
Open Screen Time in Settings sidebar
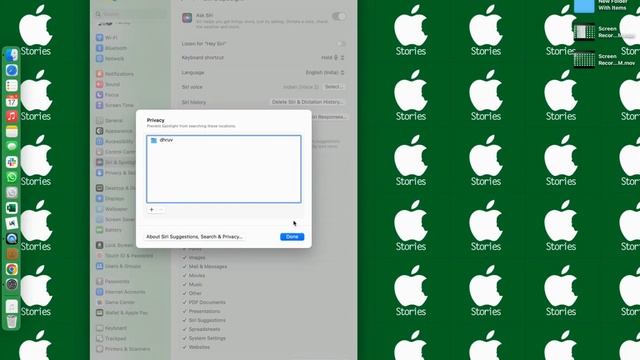pos(115,105)
